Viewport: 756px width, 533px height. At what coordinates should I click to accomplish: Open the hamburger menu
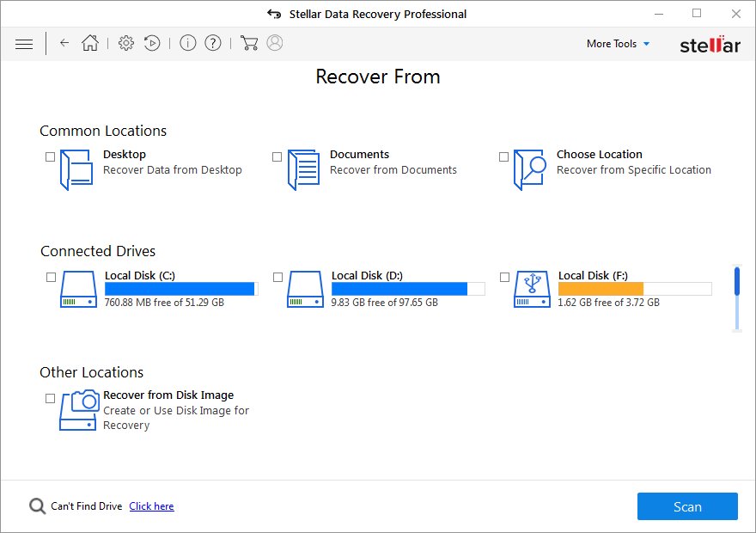tap(24, 43)
